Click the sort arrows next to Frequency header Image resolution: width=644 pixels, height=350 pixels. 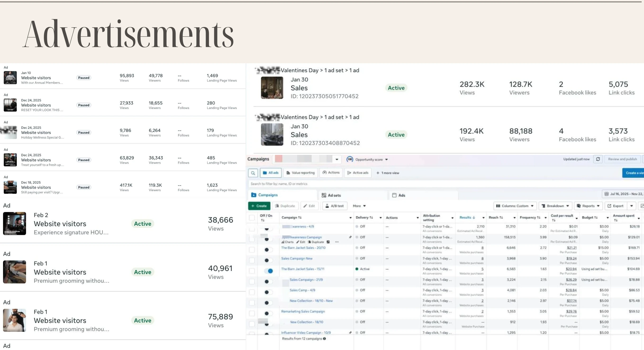point(539,218)
